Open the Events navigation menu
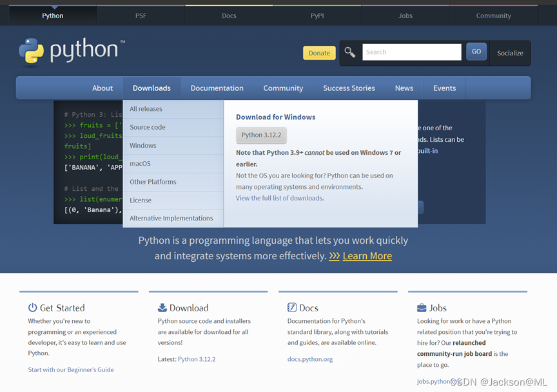557x392 pixels. tap(444, 88)
